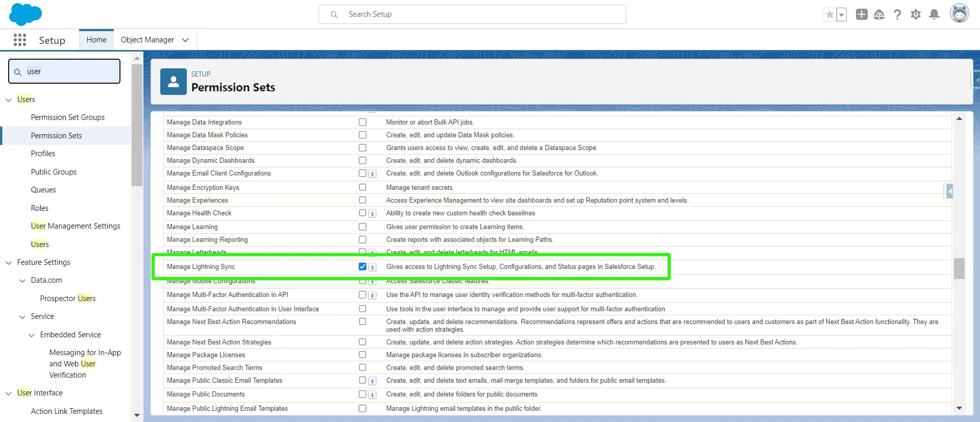
Task: Enable the Manage Encryption Keys checkbox
Action: (x=362, y=187)
